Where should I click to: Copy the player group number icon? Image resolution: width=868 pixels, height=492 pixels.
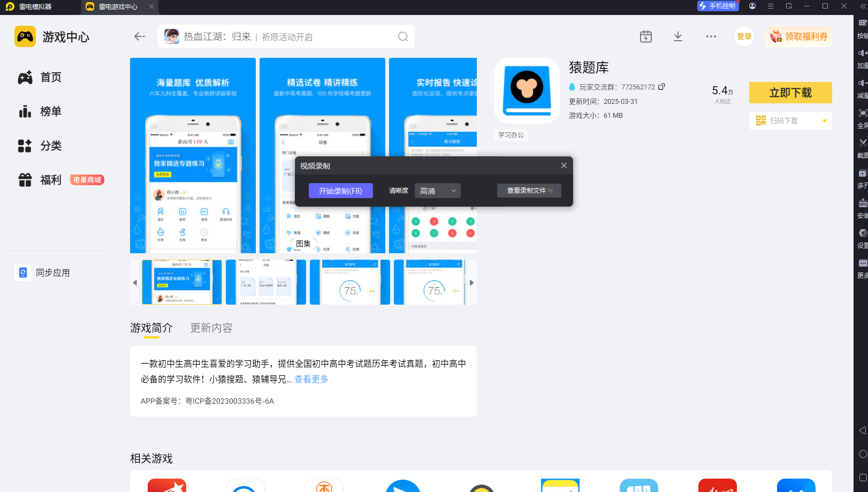tap(661, 87)
